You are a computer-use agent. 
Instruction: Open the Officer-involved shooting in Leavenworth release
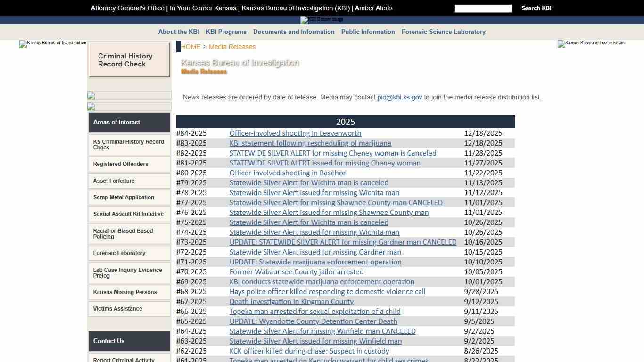point(295,133)
